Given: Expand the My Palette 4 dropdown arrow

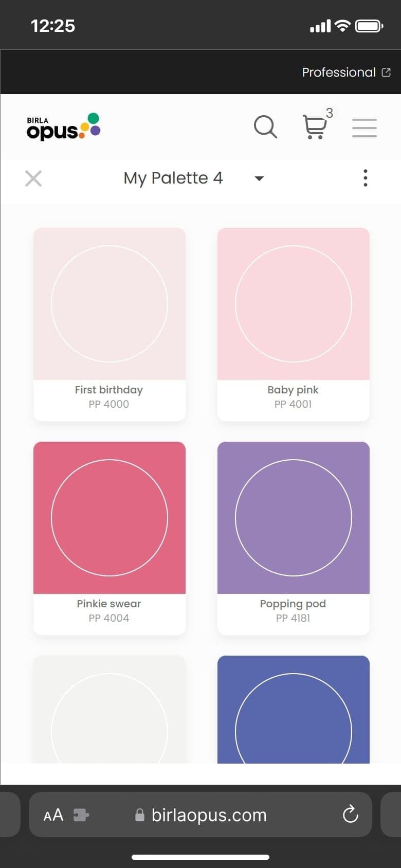Looking at the screenshot, I should [x=260, y=178].
